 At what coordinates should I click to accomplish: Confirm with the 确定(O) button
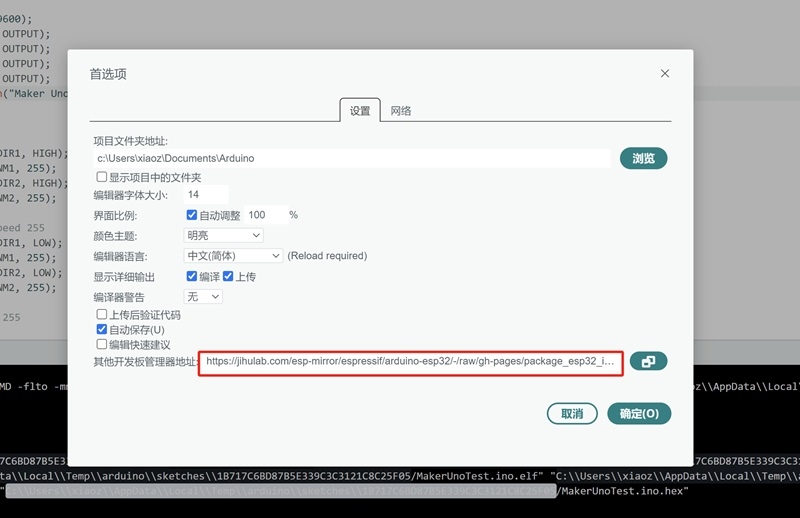click(x=639, y=413)
